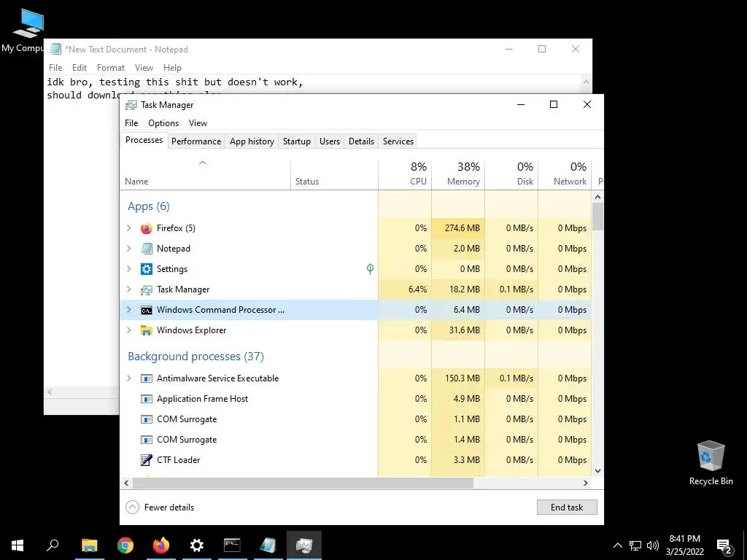The width and height of the screenshot is (747, 560).
Task: Expand the Firefox (5) process group
Action: click(x=128, y=228)
